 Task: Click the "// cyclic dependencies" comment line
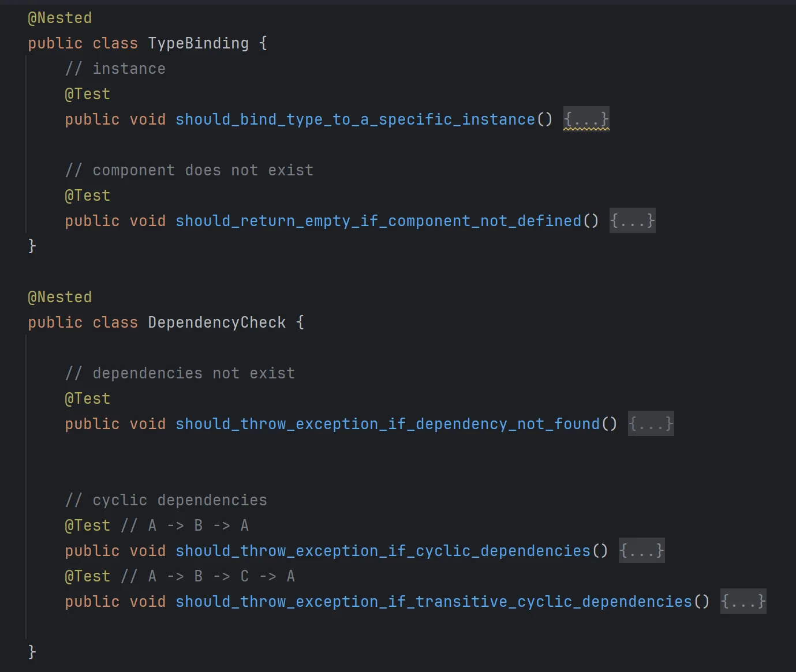point(166,500)
